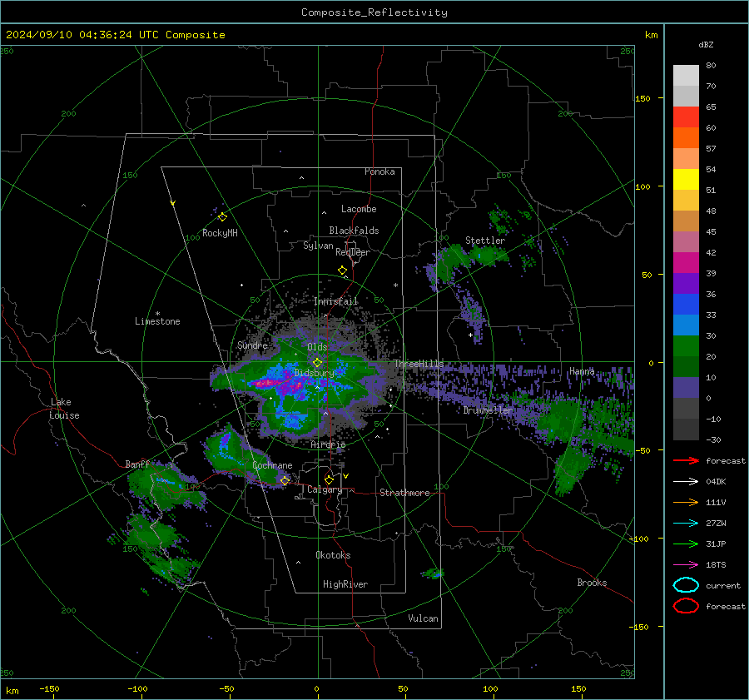Viewport: 749px width, 700px height.
Task: Click the Composite_Reflectivity title text
Action: tap(374, 12)
